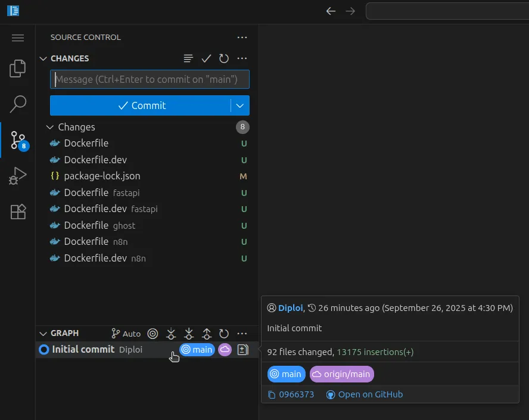Commit staged changes via checkmark icon
Screen dimensions: 529x420
click(x=206, y=58)
